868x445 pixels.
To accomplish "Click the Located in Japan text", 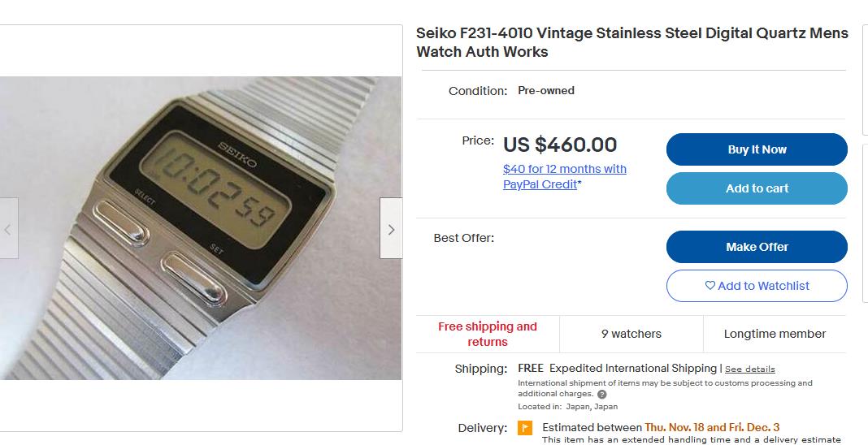I will pos(567,406).
